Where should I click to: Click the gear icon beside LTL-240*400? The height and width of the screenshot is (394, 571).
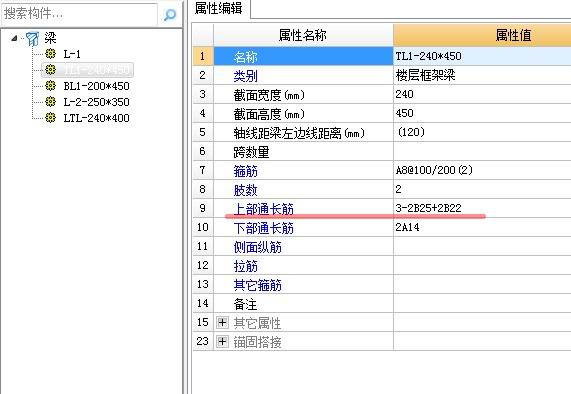point(50,117)
